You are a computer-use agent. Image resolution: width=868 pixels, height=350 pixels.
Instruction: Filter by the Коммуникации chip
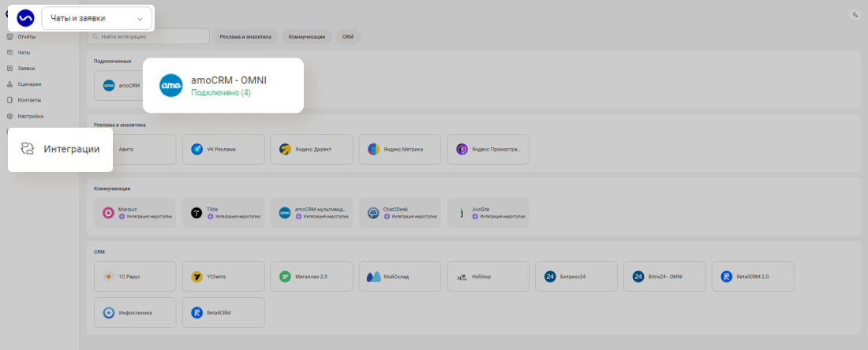pos(307,36)
